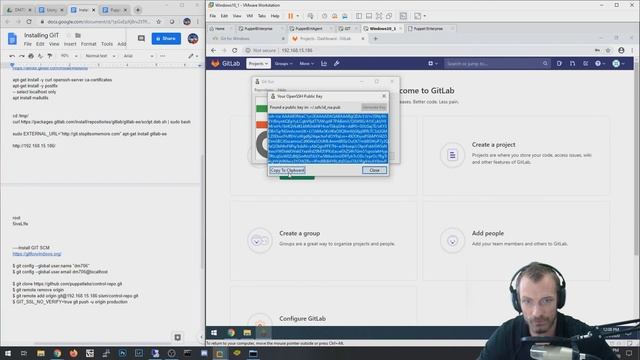Click GitLab to-do list icon

(x=585, y=64)
